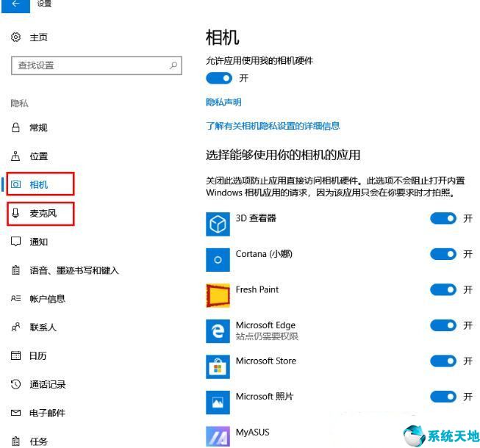Click the camera icon beside 相机
Screen dimensions: 480x448
(15, 184)
